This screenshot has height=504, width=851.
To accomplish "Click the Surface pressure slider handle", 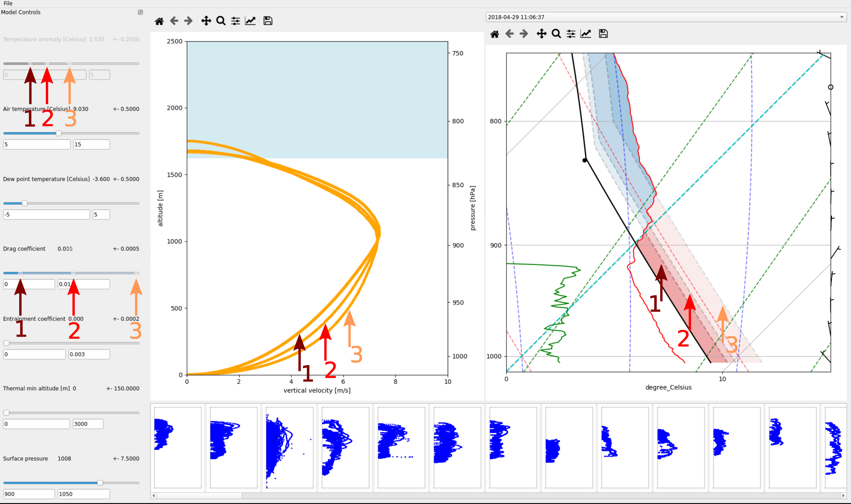I will click(100, 483).
